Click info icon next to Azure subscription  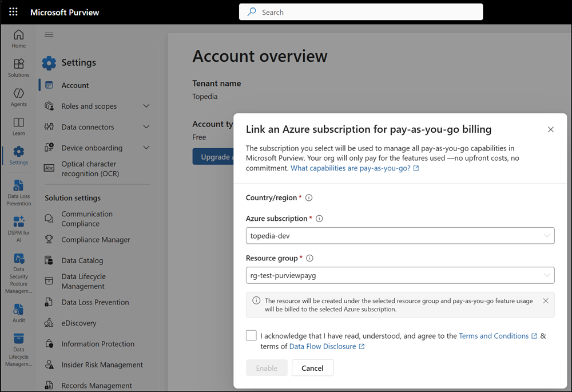[319, 219]
